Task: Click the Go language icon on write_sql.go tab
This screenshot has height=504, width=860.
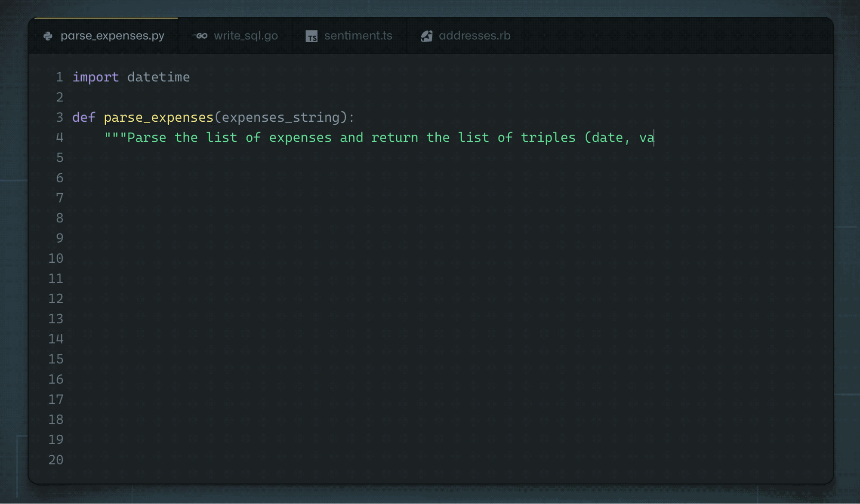Action: pyautogui.click(x=201, y=36)
